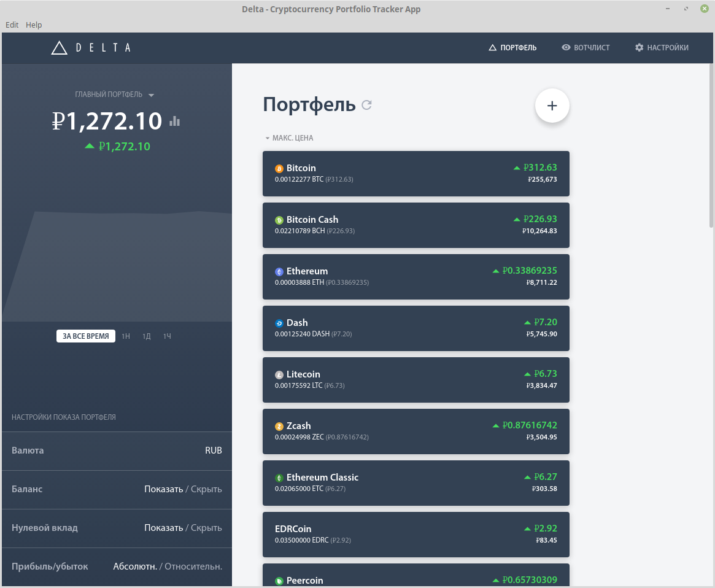Click the Bitcoin Cash green icon
715x588 pixels.
279,220
